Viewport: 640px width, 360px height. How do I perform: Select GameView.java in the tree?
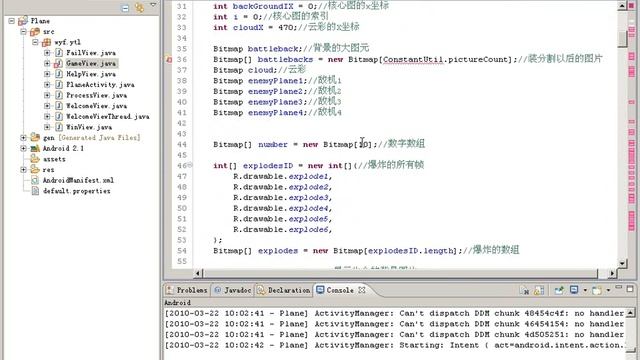(91, 63)
